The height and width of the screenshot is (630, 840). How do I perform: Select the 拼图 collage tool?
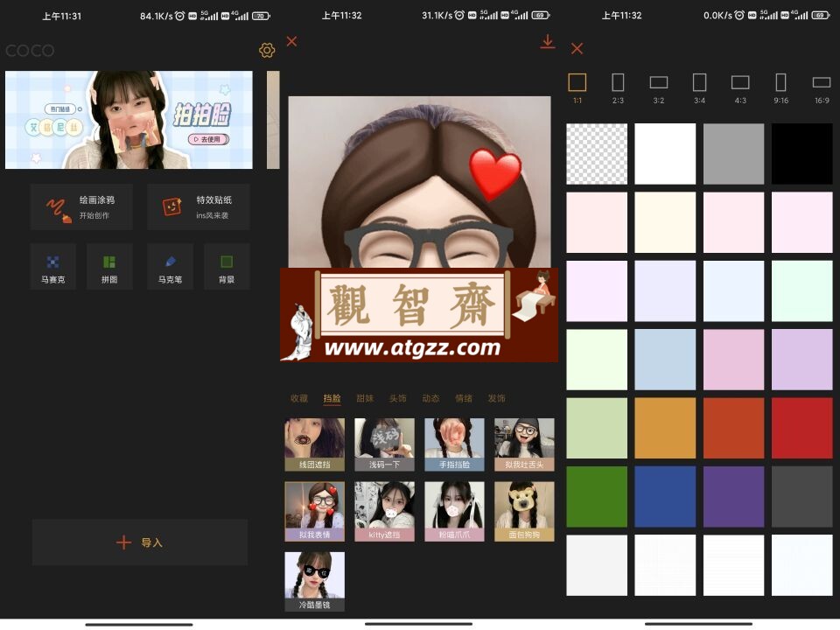109,267
